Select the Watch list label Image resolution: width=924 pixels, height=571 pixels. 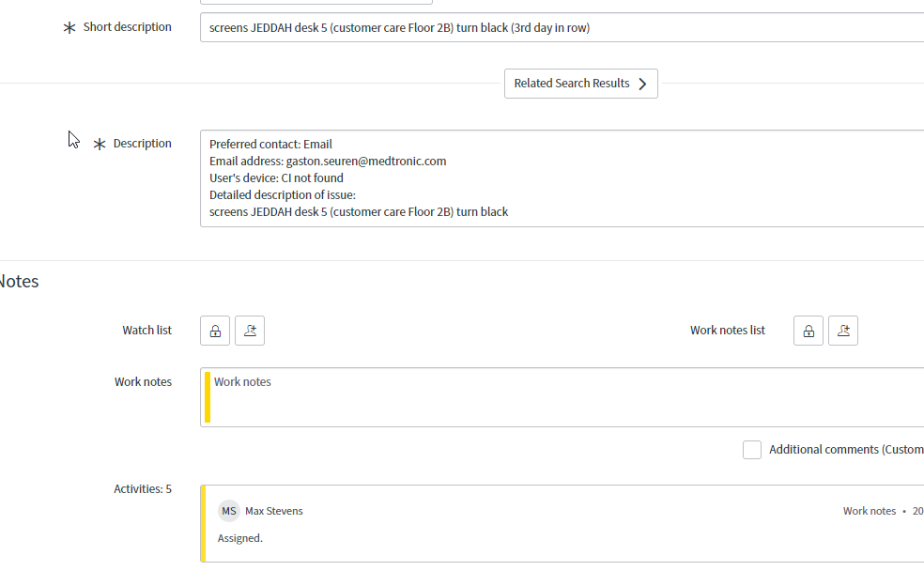point(146,331)
